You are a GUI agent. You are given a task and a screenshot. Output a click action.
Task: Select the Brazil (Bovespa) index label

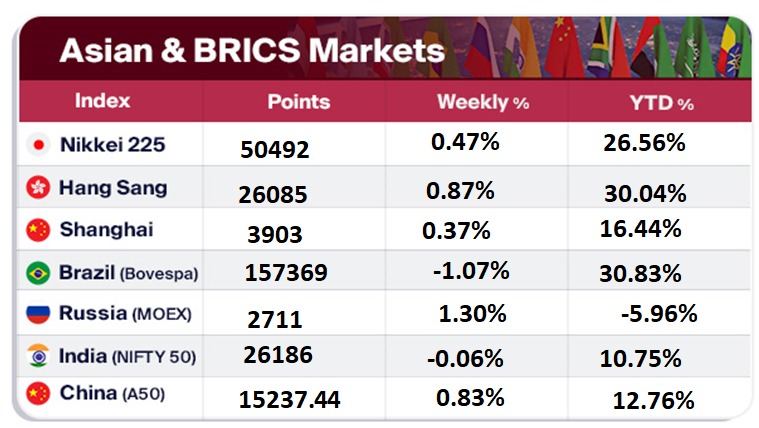127,272
